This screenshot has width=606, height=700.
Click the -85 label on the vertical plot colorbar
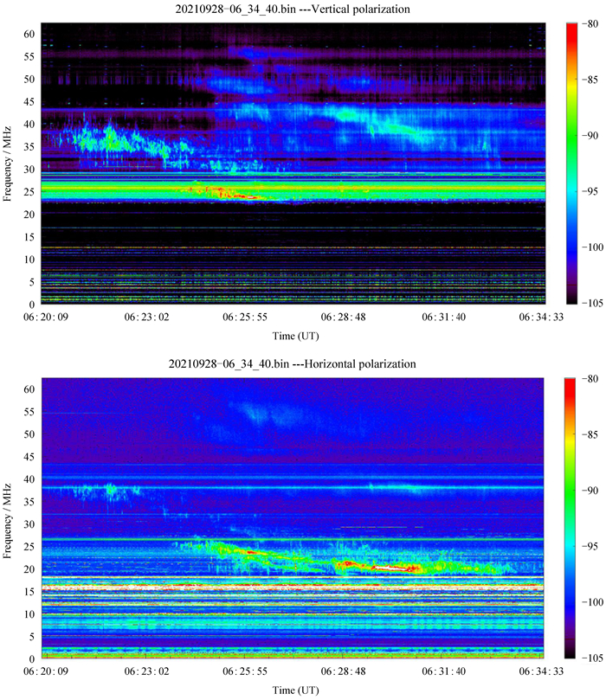point(594,80)
